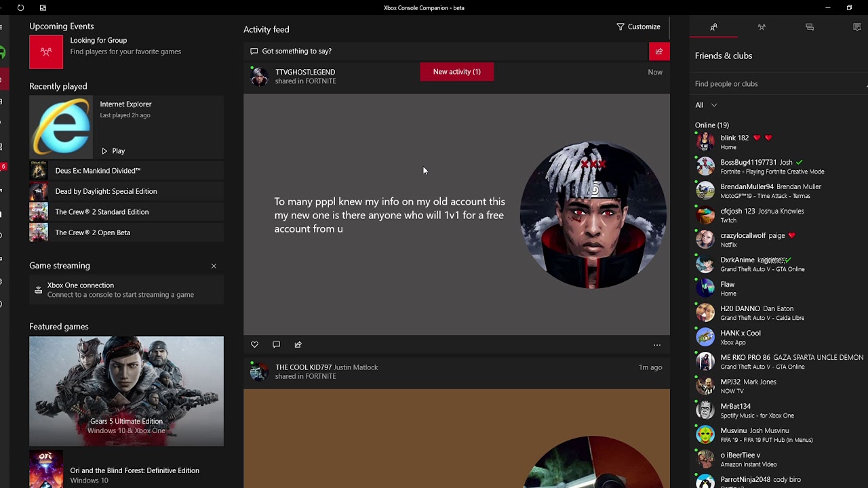
Task: Open THE COOL KID797 gamertag link
Action: 303,367
